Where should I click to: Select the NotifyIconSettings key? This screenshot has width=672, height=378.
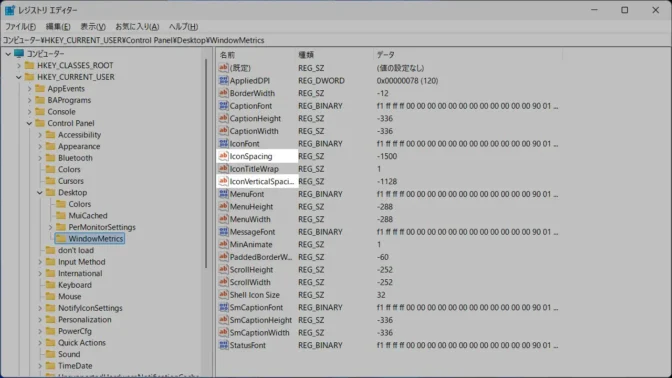coord(90,308)
